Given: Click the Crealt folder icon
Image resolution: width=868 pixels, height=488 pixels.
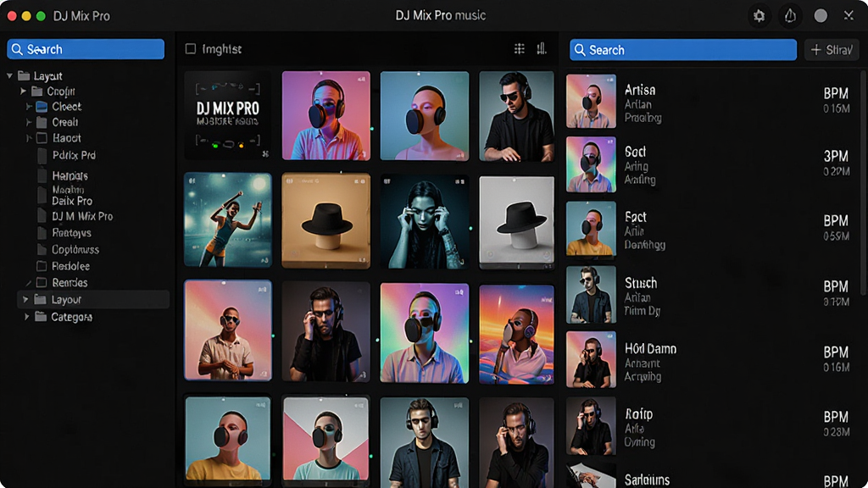Looking at the screenshot, I should (42, 122).
